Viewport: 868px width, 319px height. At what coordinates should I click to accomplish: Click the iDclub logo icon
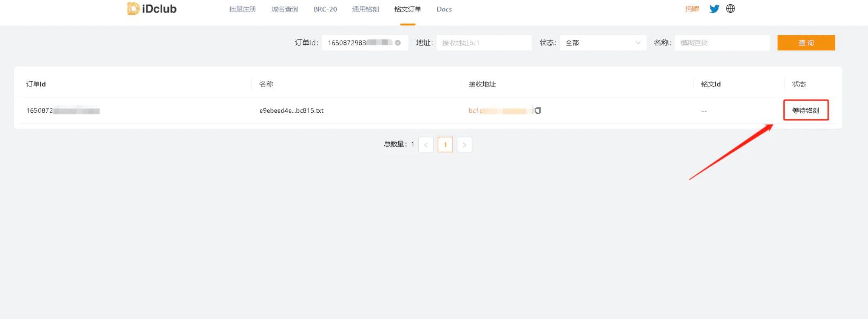click(x=133, y=9)
